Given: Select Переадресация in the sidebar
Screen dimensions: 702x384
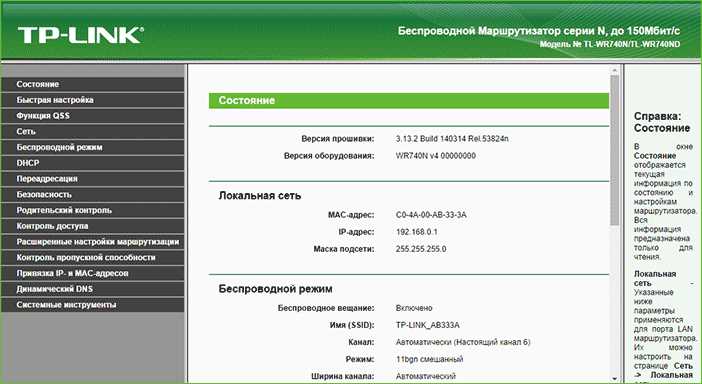Looking at the screenshot, I should pyautogui.click(x=93, y=179).
